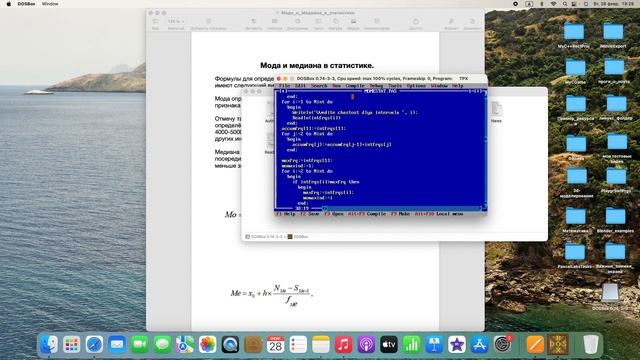The height and width of the screenshot is (360, 640).
Task: Open Keynote from the Dock
Action: (x=434, y=345)
